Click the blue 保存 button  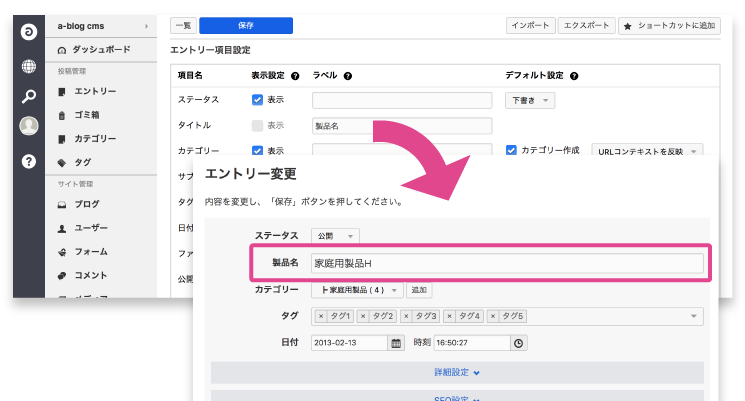245,26
